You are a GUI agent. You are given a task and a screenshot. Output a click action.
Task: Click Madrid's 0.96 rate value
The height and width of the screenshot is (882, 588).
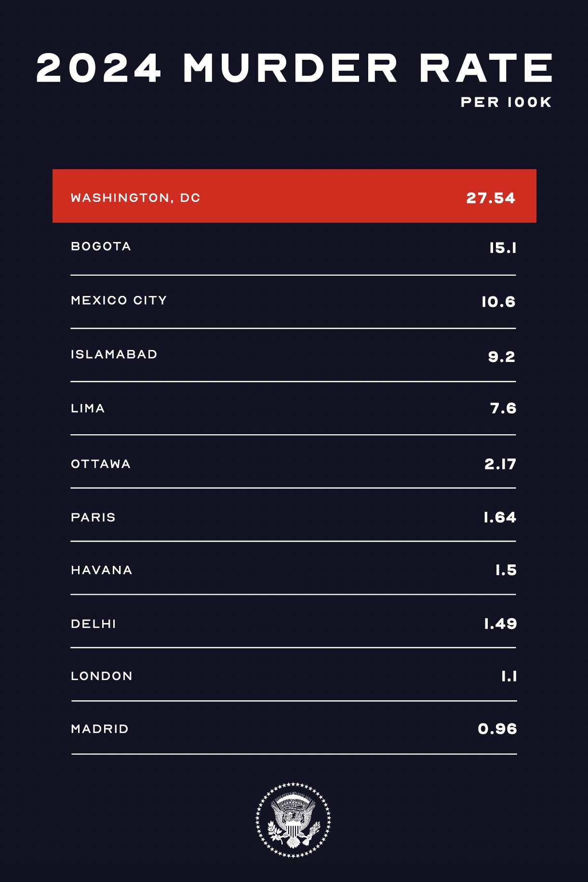pos(497,729)
